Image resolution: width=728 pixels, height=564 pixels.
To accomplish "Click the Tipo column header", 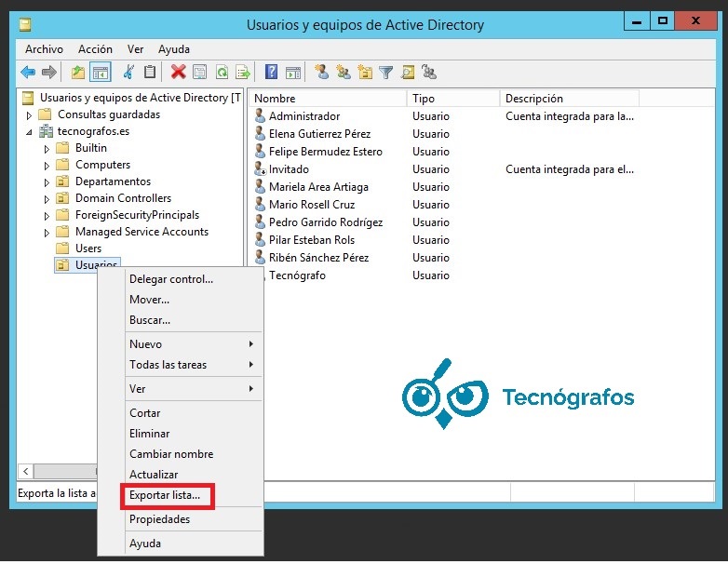I will (452, 99).
